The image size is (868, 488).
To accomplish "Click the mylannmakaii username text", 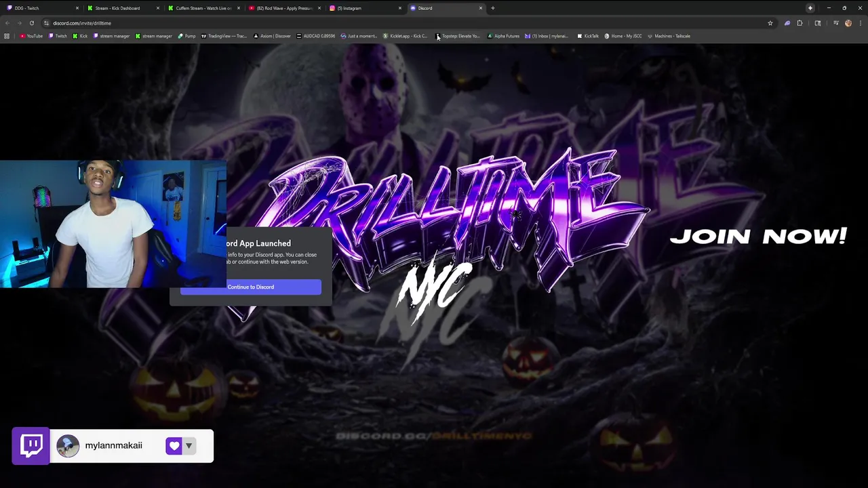I will 114,445.
